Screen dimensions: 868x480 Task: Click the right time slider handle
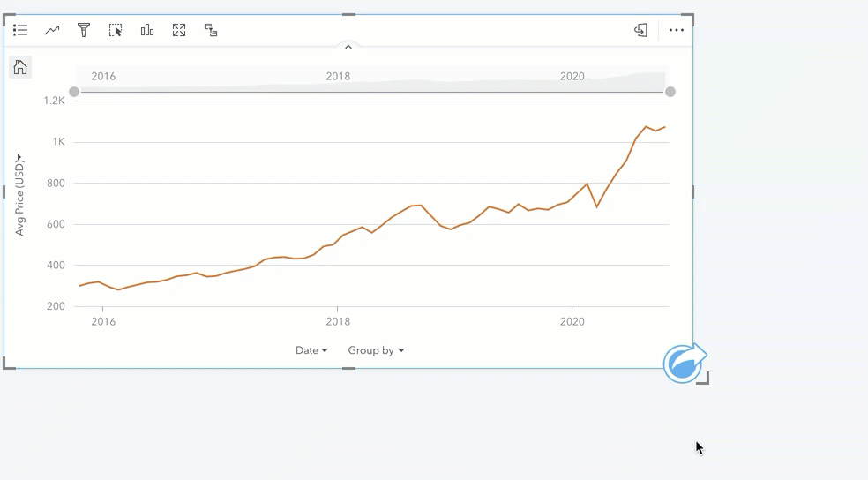(x=670, y=92)
